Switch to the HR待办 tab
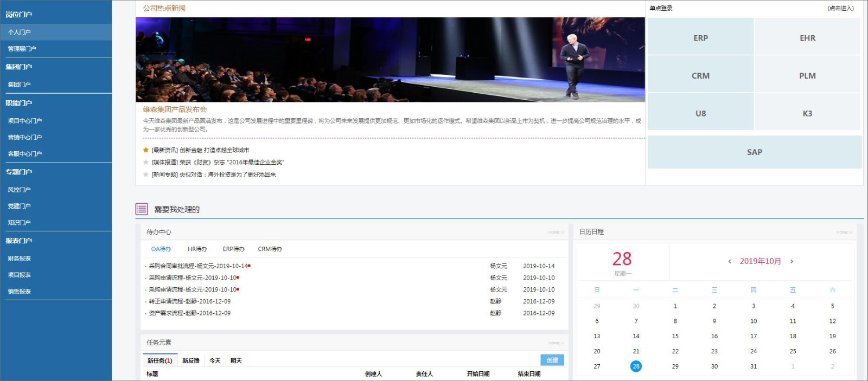Viewport: 868px width, 381px height. (197, 249)
